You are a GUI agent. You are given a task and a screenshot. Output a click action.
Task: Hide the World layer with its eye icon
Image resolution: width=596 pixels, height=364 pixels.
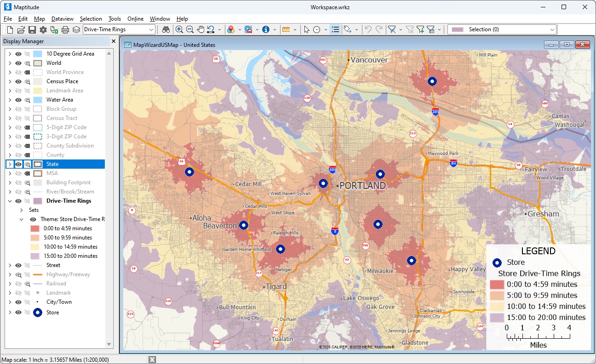pos(18,63)
